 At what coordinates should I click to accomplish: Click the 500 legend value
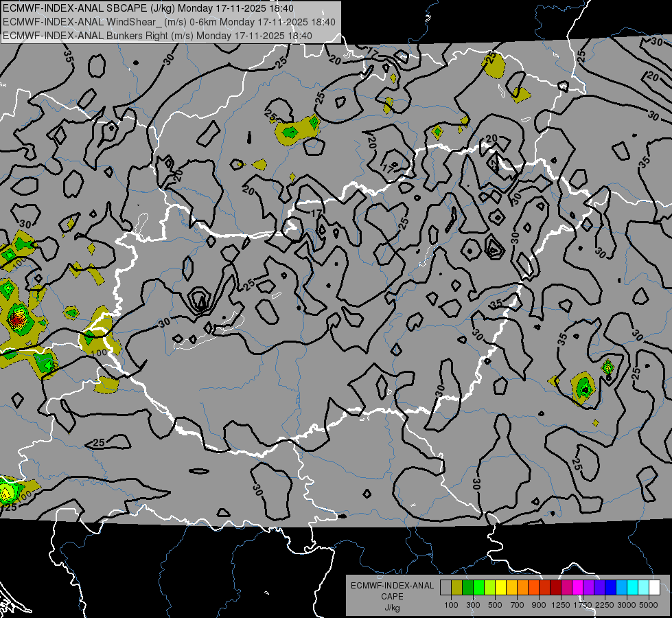click(x=495, y=605)
